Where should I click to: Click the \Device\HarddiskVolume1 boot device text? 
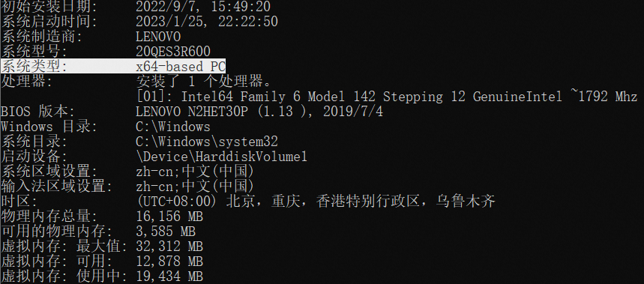[x=221, y=157]
